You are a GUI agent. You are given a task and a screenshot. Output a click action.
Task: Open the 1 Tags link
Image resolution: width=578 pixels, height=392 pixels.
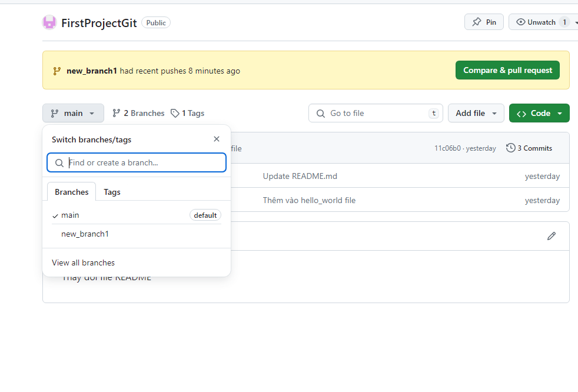188,113
